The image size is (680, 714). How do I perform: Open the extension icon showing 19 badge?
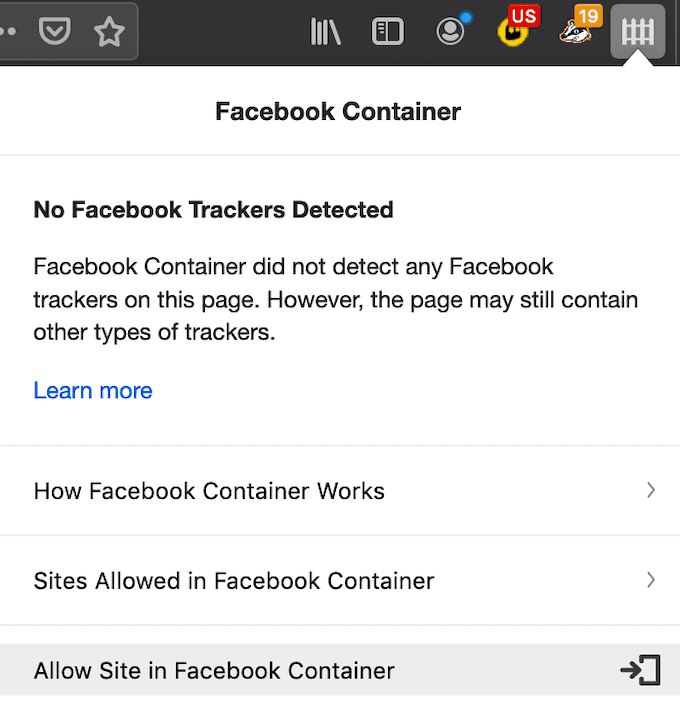tap(574, 31)
